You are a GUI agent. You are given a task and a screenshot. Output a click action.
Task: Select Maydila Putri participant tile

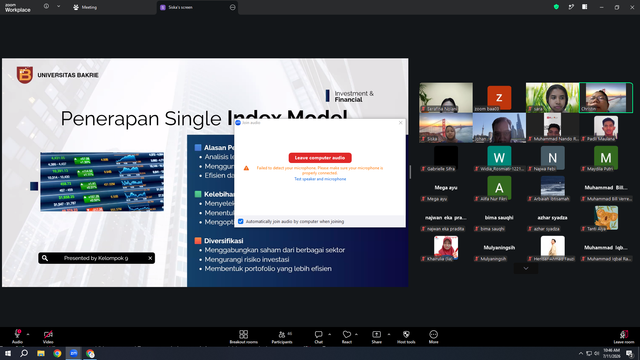tap(606, 158)
